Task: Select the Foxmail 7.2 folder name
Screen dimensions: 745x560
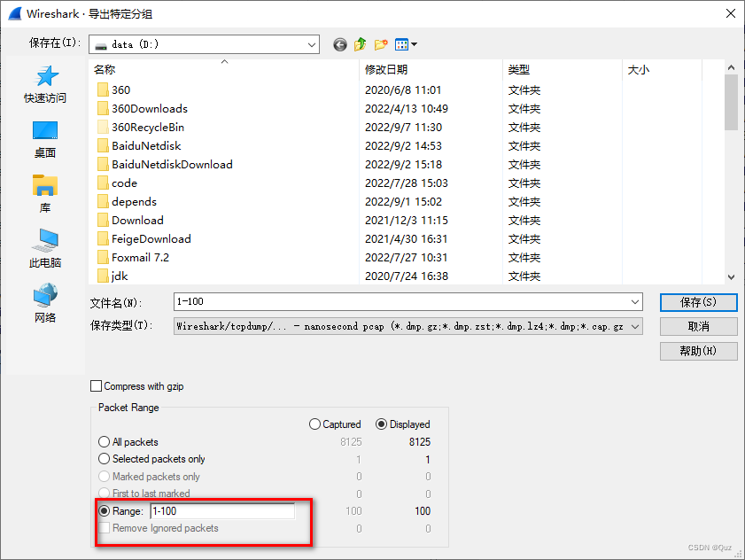Action: (x=140, y=257)
